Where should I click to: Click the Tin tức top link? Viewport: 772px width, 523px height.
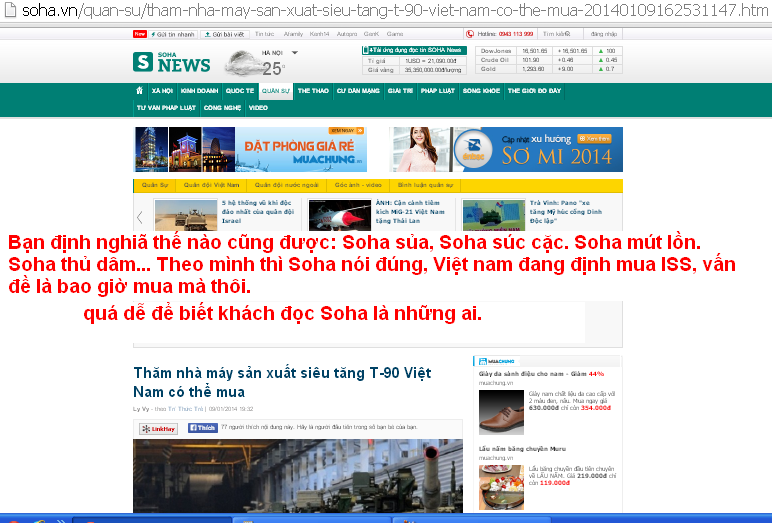(264, 34)
